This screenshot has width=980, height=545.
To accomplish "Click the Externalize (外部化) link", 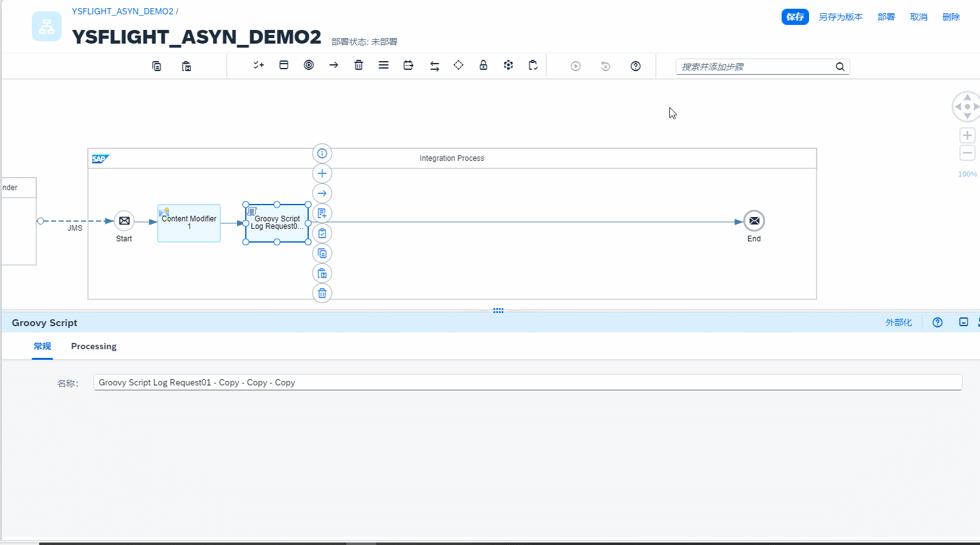I will (899, 322).
